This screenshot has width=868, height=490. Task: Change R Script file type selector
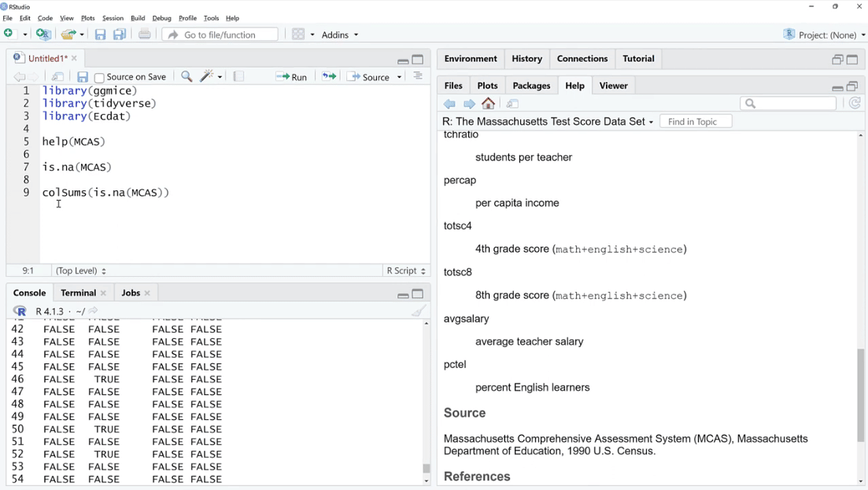[406, 271]
